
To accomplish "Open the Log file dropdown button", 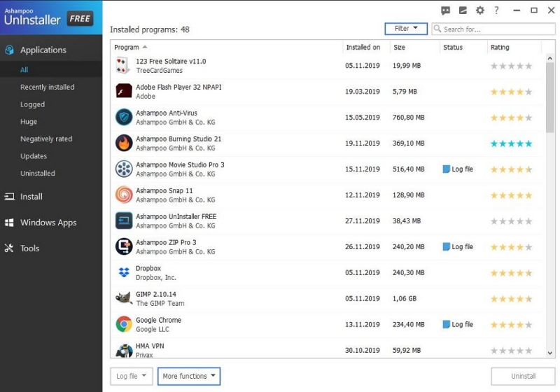I will [132, 377].
